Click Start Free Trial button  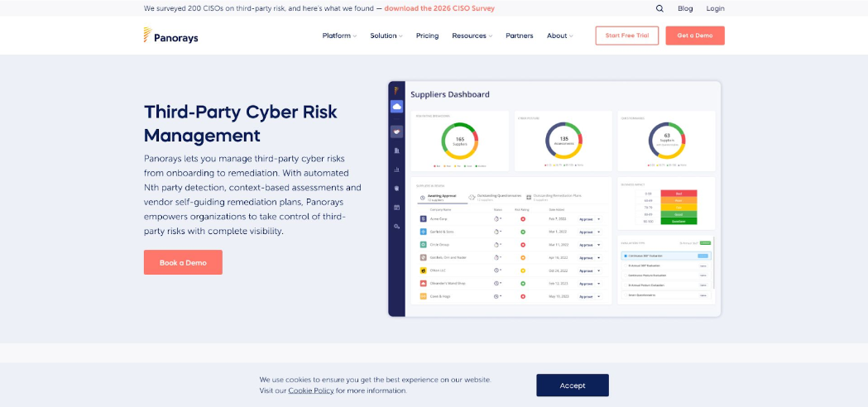point(627,36)
